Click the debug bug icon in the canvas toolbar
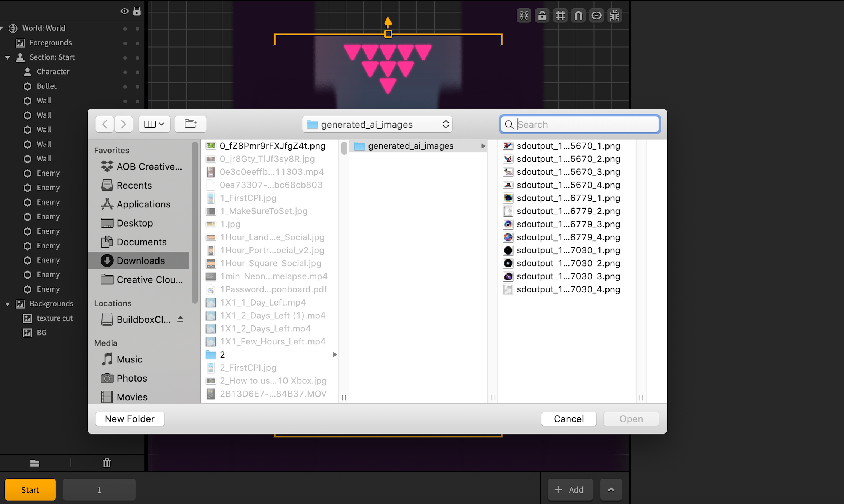844x504 pixels. (x=614, y=16)
